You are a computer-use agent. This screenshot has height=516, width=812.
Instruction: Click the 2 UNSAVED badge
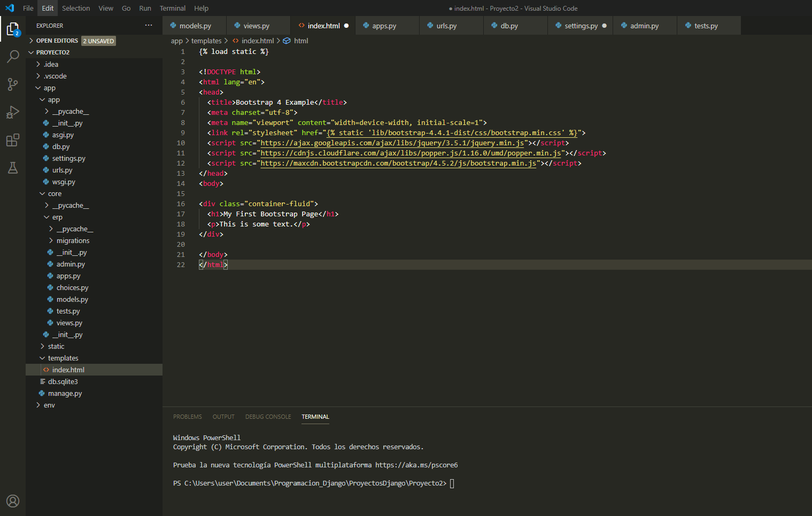coord(98,41)
